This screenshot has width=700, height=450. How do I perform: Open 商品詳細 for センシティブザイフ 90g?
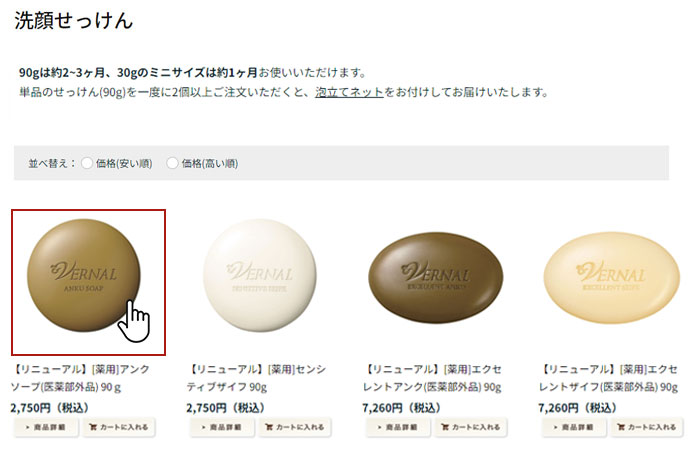pyautogui.click(x=222, y=427)
